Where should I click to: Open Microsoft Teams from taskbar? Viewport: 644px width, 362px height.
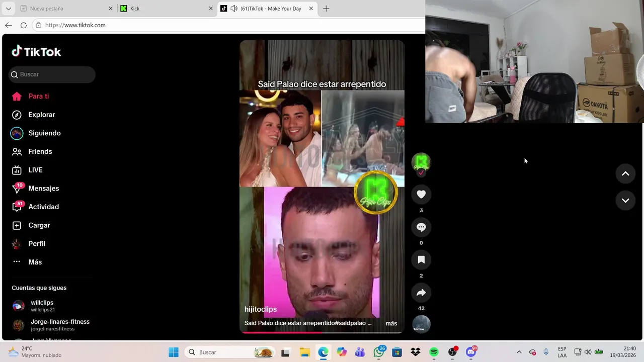point(360,352)
